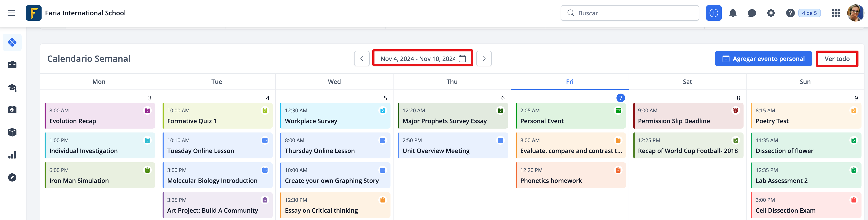
Task: Open the settings gear icon
Action: [771, 13]
